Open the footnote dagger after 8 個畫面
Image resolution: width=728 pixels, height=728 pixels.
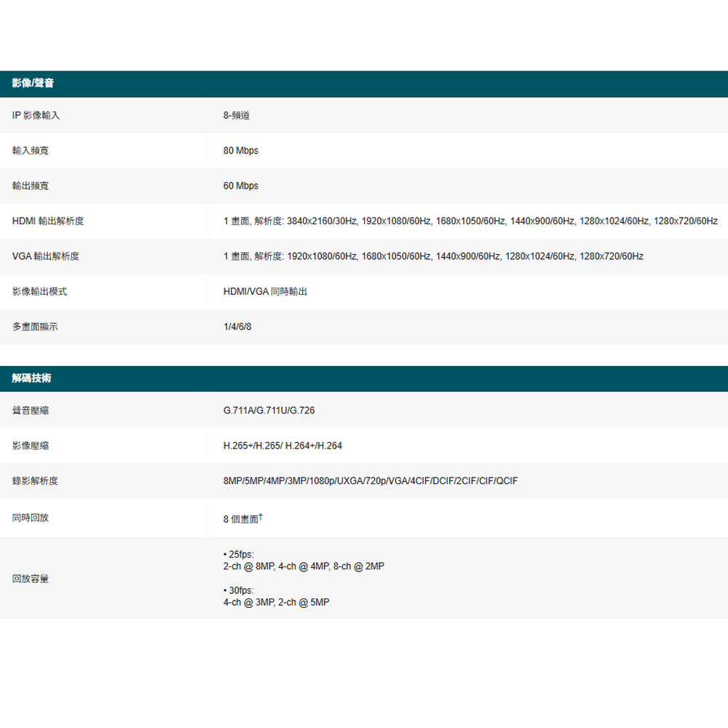point(261,516)
